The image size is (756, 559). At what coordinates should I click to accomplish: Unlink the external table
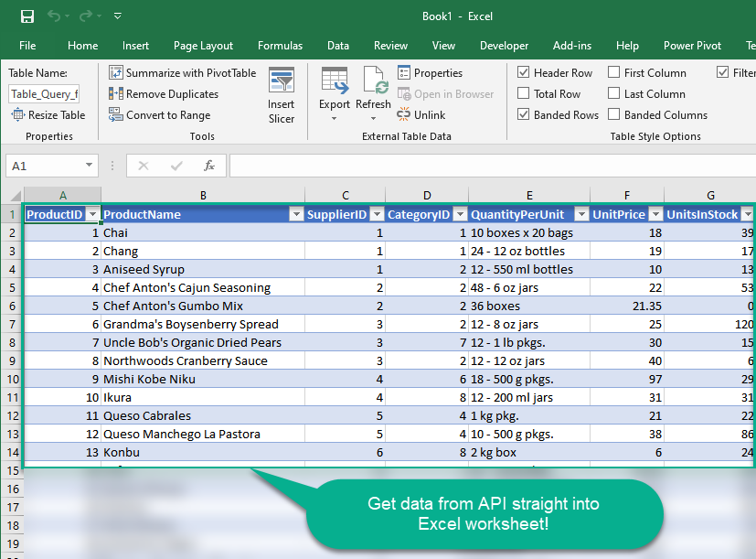421,115
